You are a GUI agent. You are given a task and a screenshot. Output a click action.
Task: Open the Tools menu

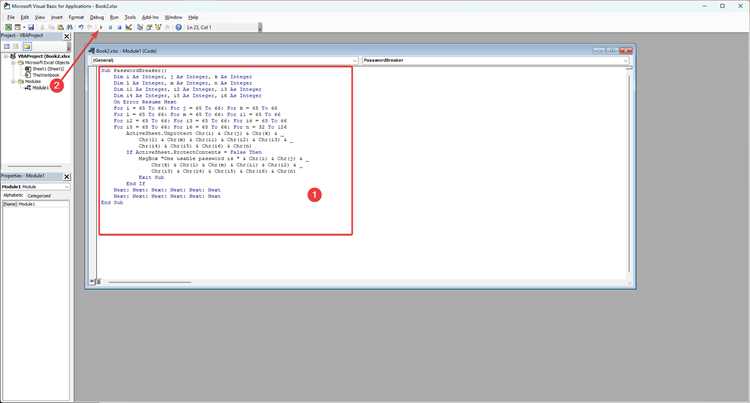[x=130, y=17]
